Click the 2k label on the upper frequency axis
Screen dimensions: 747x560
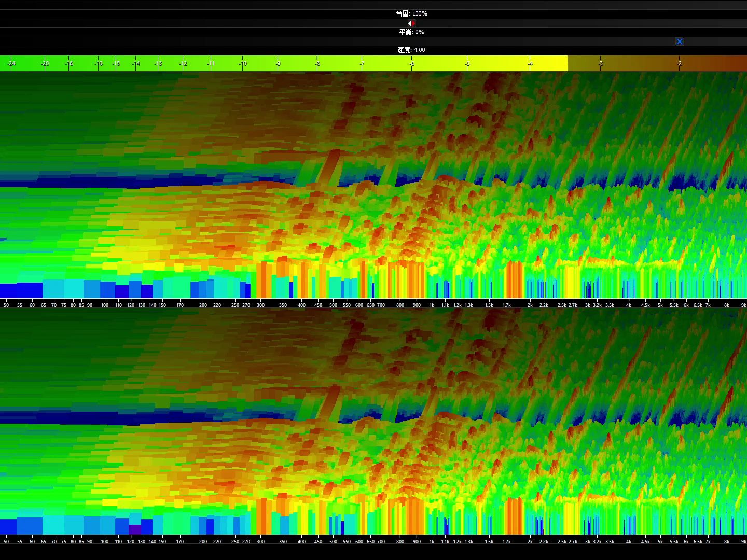pos(530,305)
